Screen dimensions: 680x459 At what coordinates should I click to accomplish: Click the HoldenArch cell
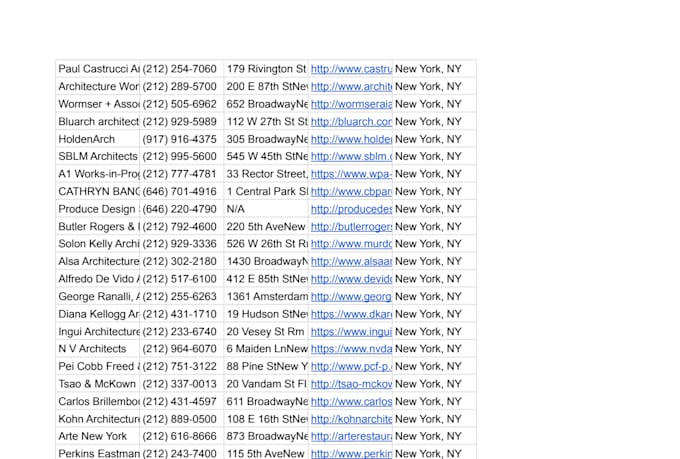[x=98, y=139]
